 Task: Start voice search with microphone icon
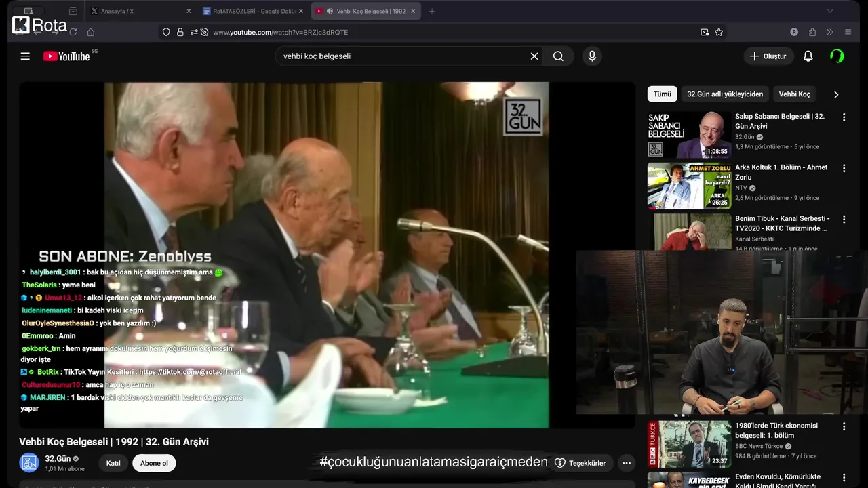[592, 56]
